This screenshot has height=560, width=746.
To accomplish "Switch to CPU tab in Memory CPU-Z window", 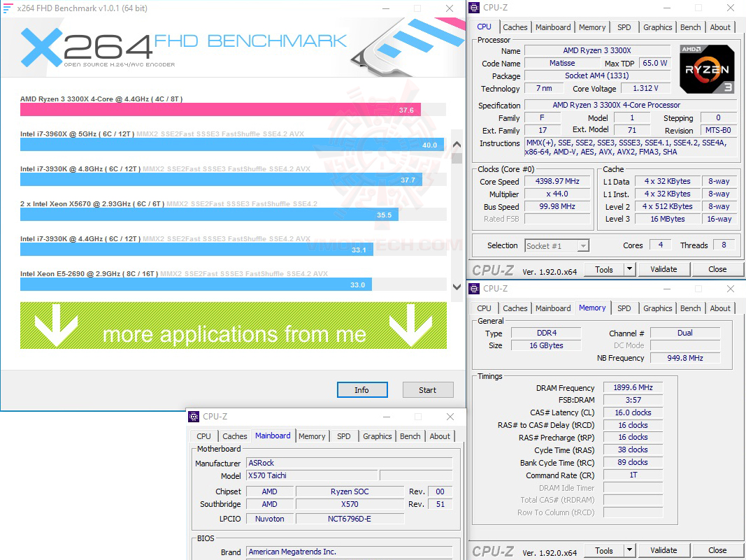I will [485, 308].
